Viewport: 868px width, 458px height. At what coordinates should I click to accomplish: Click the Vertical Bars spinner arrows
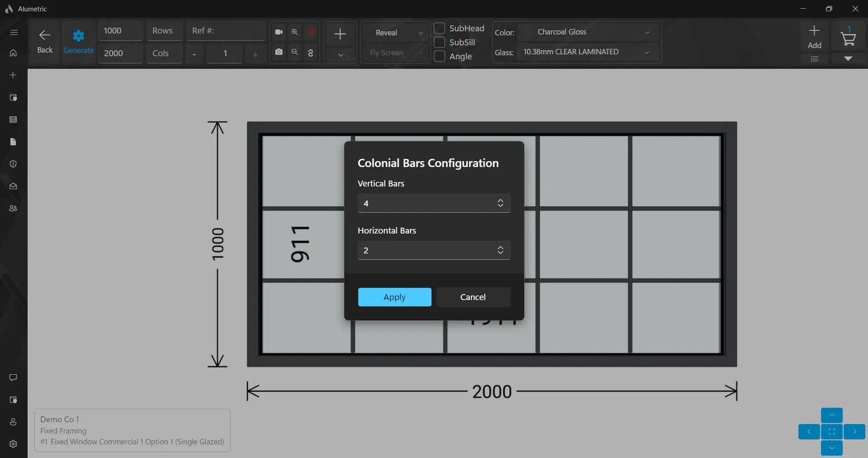pos(500,203)
